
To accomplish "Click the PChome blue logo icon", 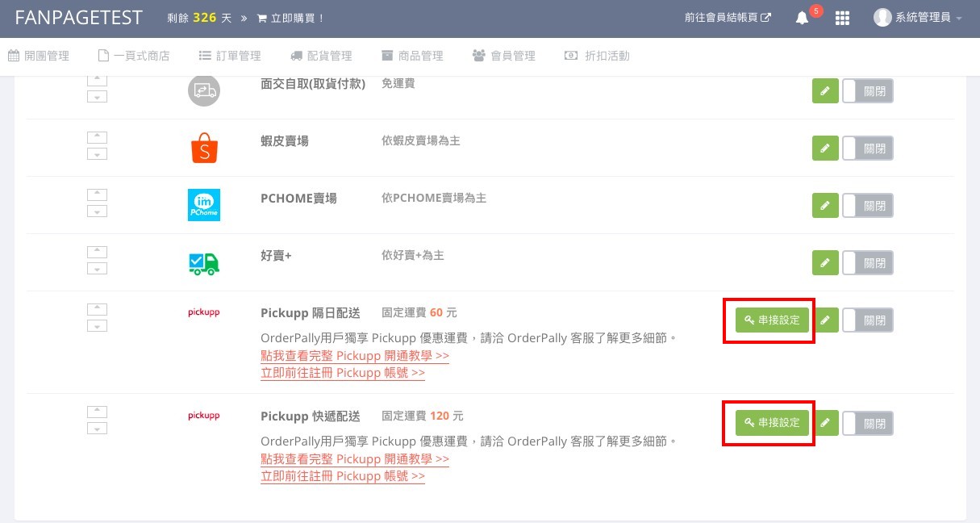I will point(204,205).
